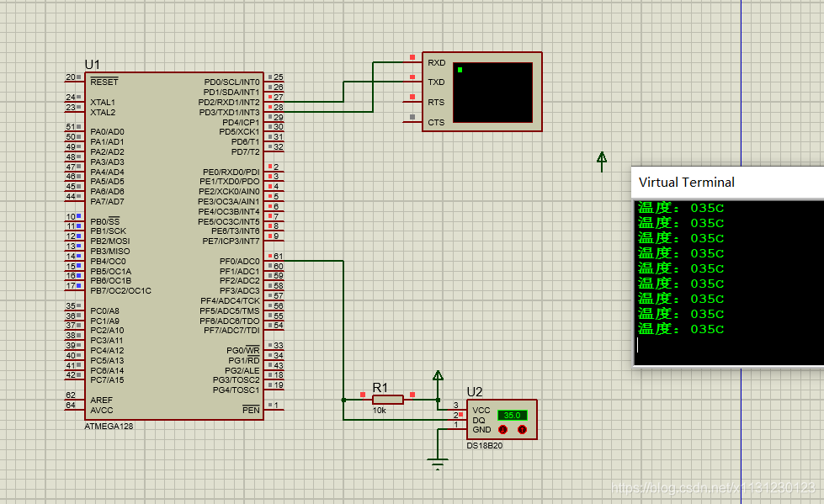Select the ground terminal symbol below DS18B20

pos(437,463)
